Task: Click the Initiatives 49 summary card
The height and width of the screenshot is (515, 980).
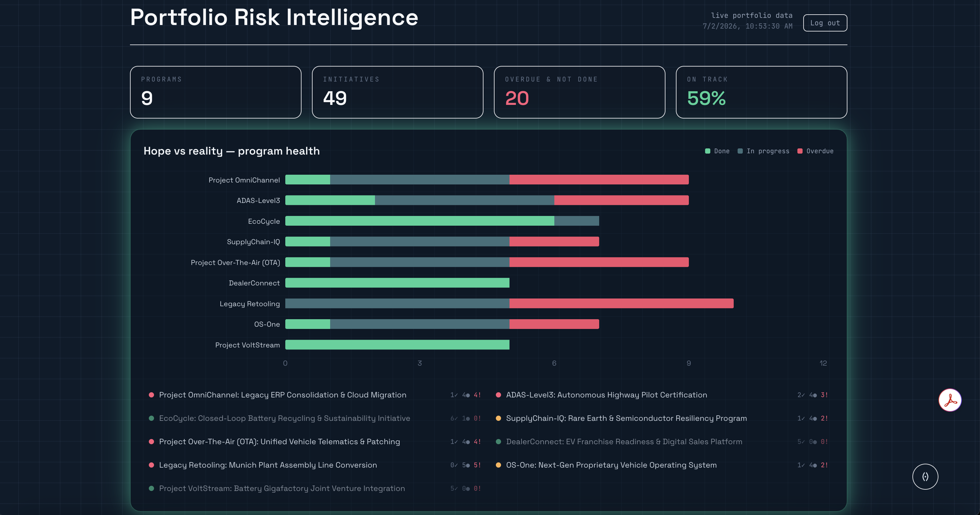Action: (x=397, y=92)
